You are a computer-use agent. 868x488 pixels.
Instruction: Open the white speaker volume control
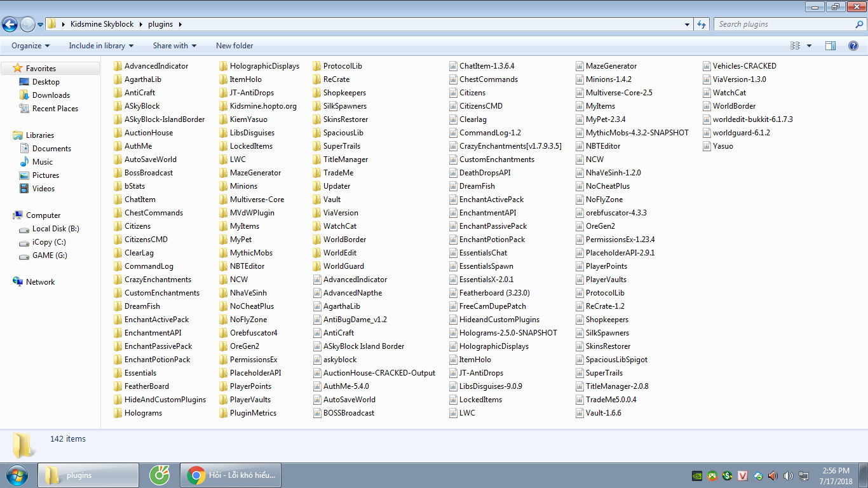pos(789,476)
